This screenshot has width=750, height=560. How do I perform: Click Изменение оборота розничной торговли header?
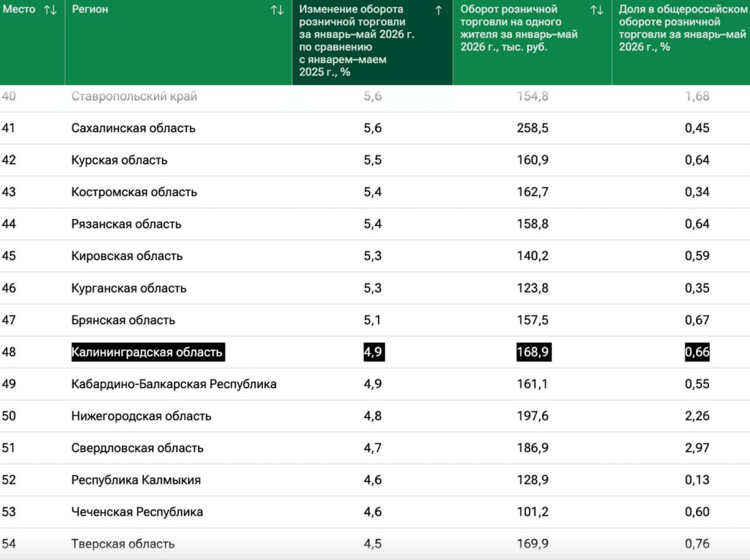[356, 40]
